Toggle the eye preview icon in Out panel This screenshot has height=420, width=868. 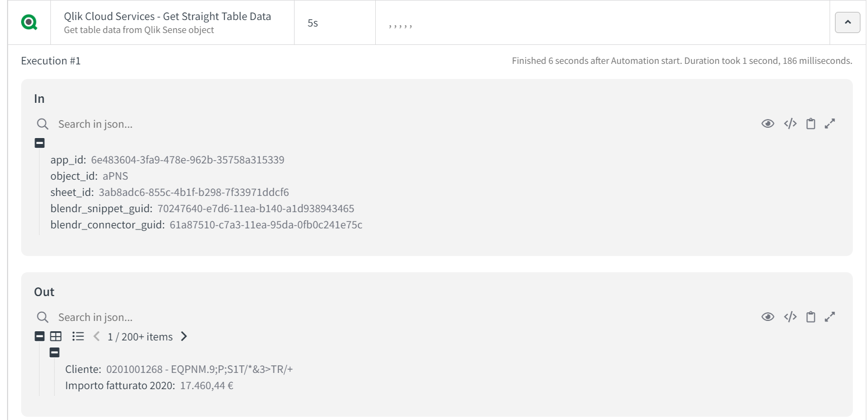click(767, 317)
